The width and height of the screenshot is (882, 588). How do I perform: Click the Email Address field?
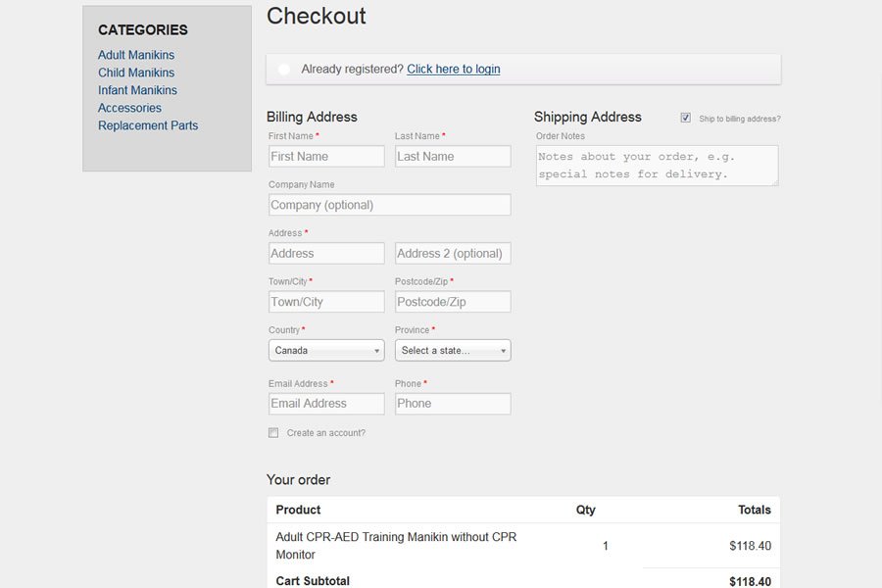(x=326, y=404)
